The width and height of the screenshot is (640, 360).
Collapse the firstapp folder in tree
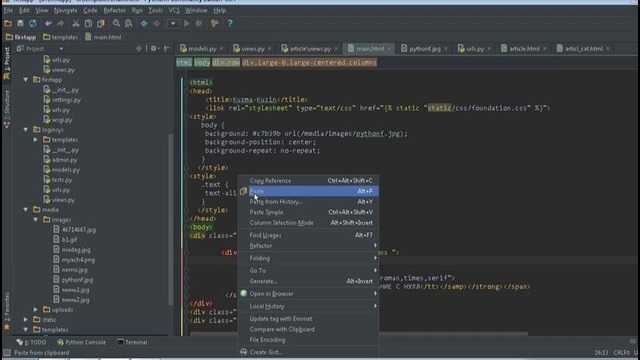pyautogui.click(x=26, y=80)
